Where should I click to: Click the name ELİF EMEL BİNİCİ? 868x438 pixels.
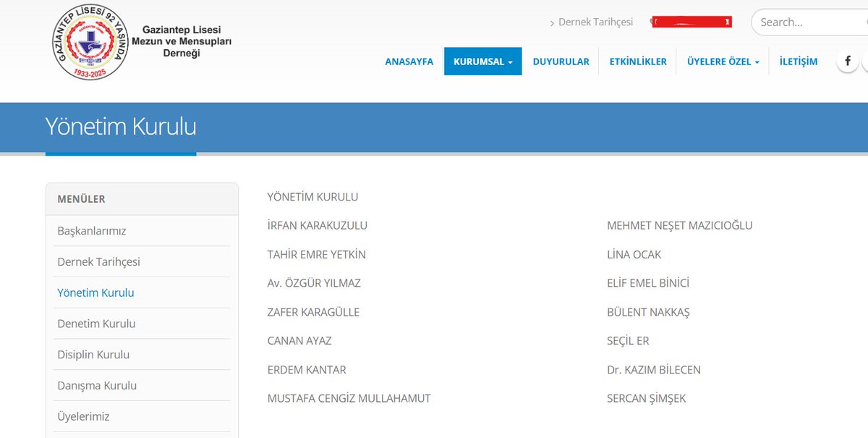click(648, 283)
